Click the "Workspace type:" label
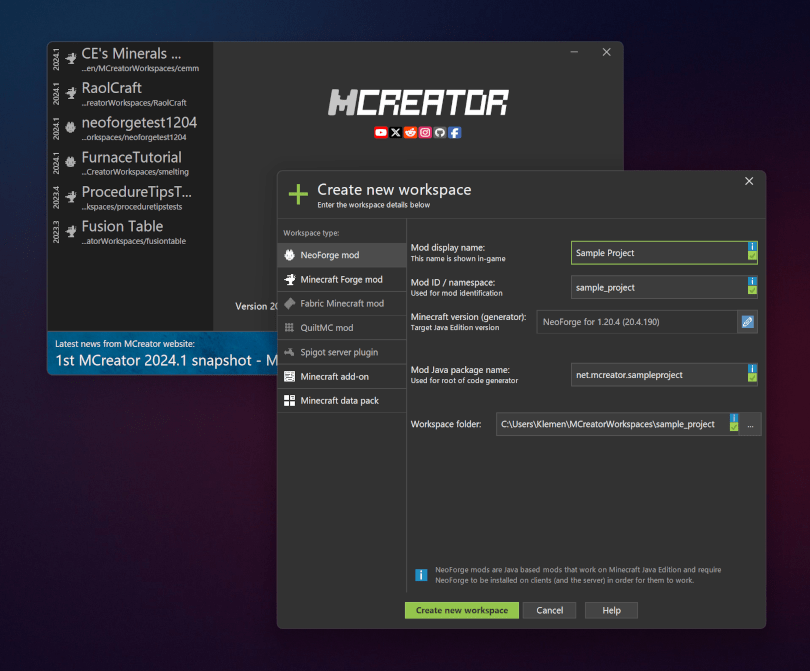The width and height of the screenshot is (810, 671). tap(311, 233)
